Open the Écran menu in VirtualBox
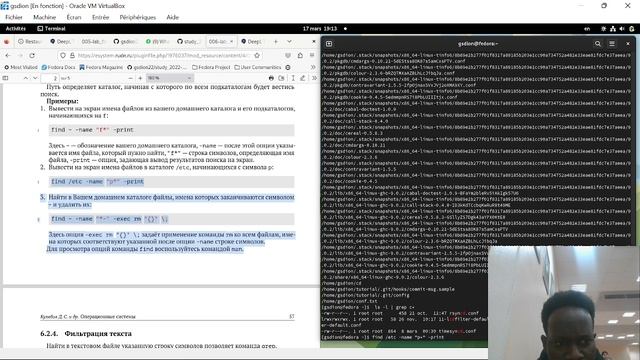 [74, 17]
